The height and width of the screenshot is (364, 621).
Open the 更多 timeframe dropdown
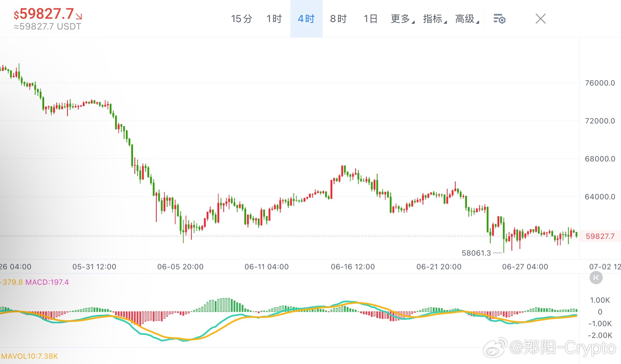402,19
